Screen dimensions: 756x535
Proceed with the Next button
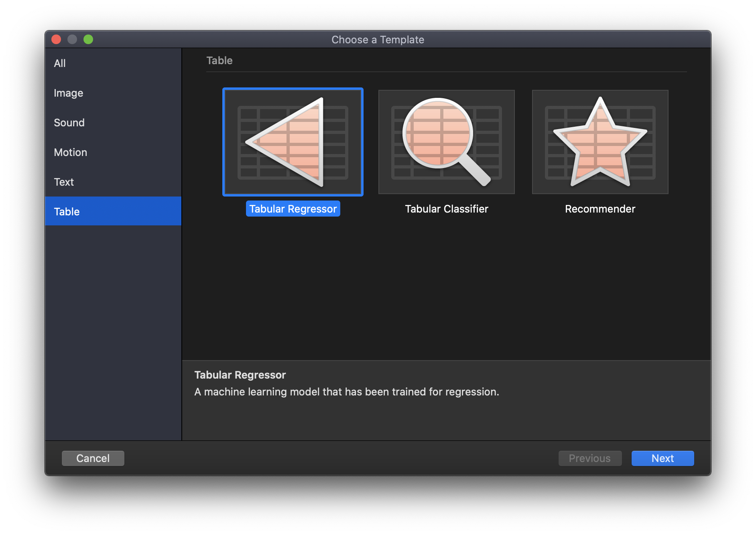pos(663,458)
